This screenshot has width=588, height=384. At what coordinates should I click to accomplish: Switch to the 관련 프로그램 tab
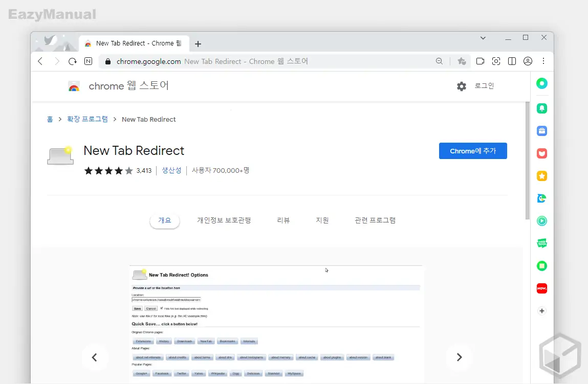(375, 220)
